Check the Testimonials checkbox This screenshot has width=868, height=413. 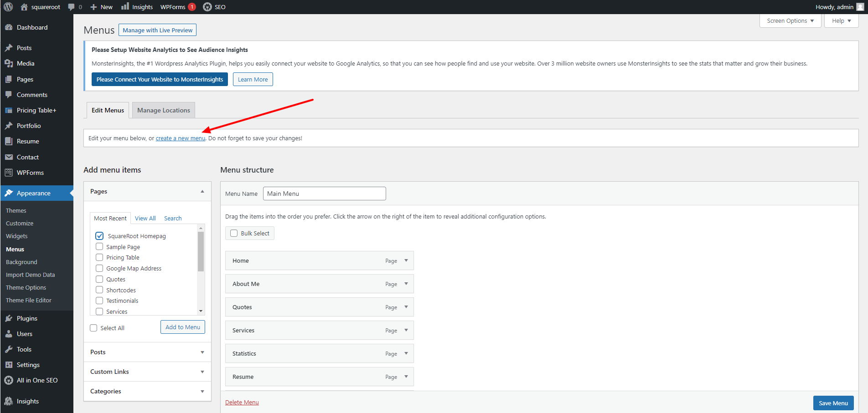[x=99, y=301]
